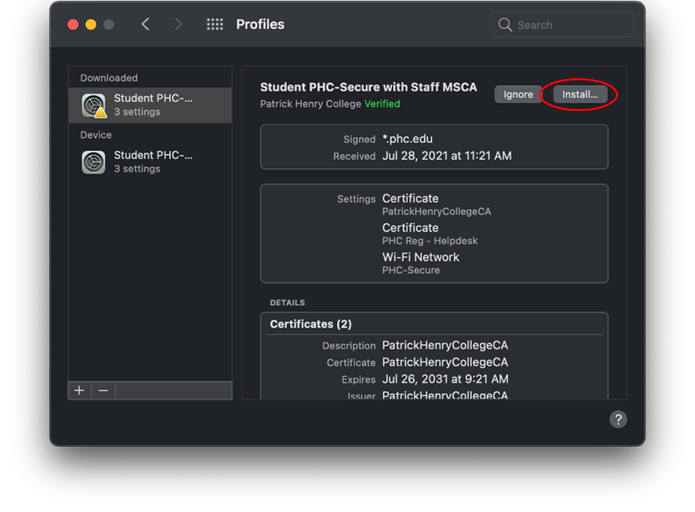This screenshot has width=695, height=512.
Task: Click 'Patrick Henry College' publisher text
Action: (310, 104)
